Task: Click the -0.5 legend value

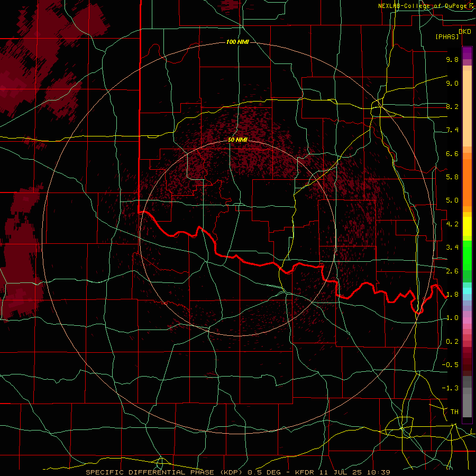Action: coord(450,365)
